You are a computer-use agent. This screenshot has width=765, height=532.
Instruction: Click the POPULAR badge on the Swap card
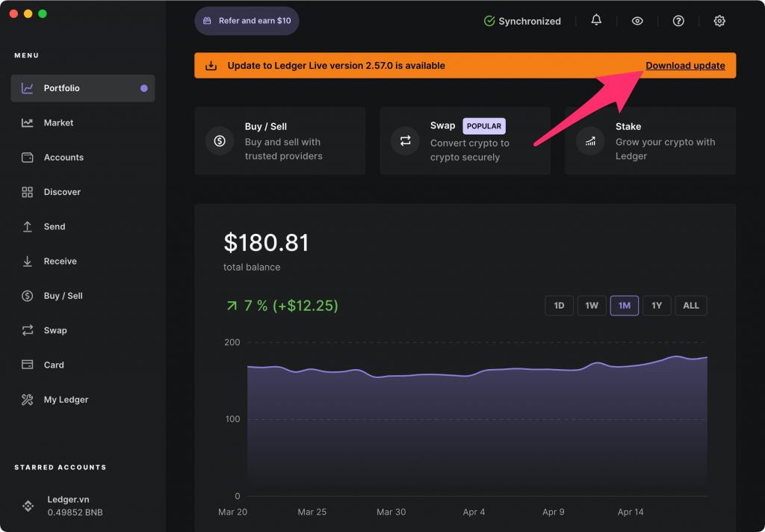tap(484, 126)
